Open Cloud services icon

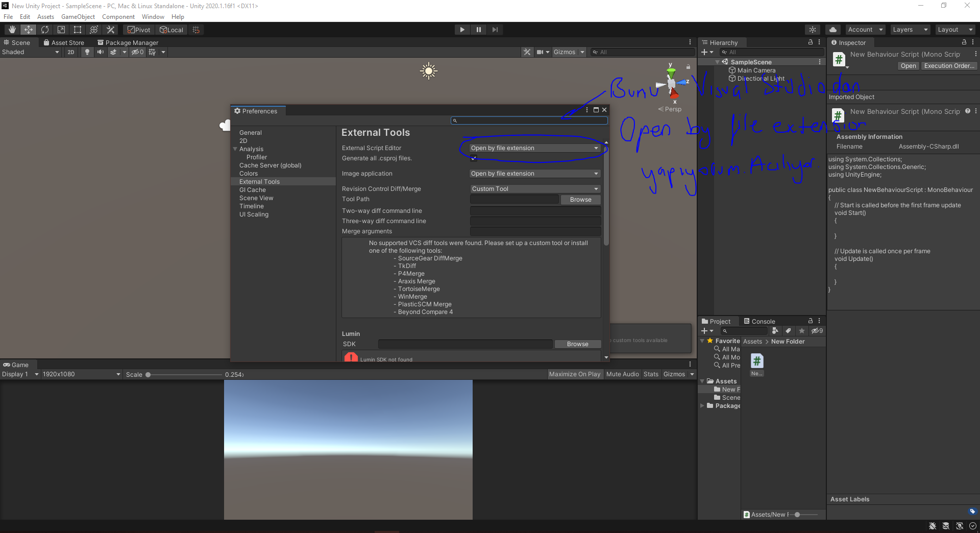[833, 30]
